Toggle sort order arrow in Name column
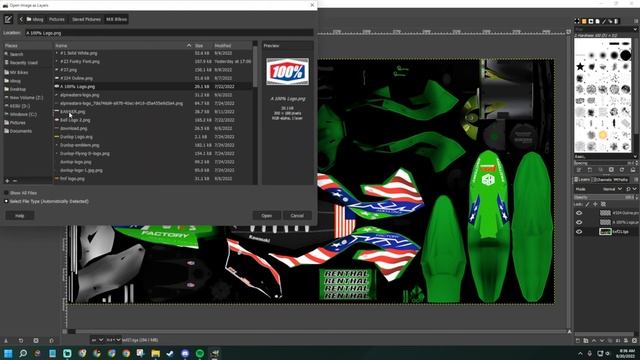Viewport: 640px width, 360px height. (x=189, y=46)
